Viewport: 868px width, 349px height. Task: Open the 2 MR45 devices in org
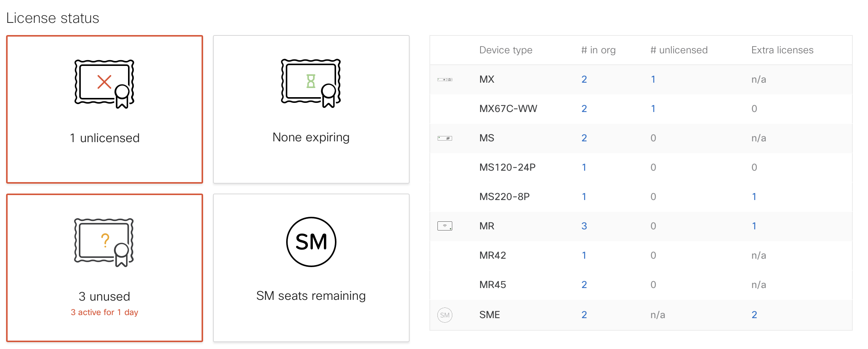pyautogui.click(x=584, y=284)
